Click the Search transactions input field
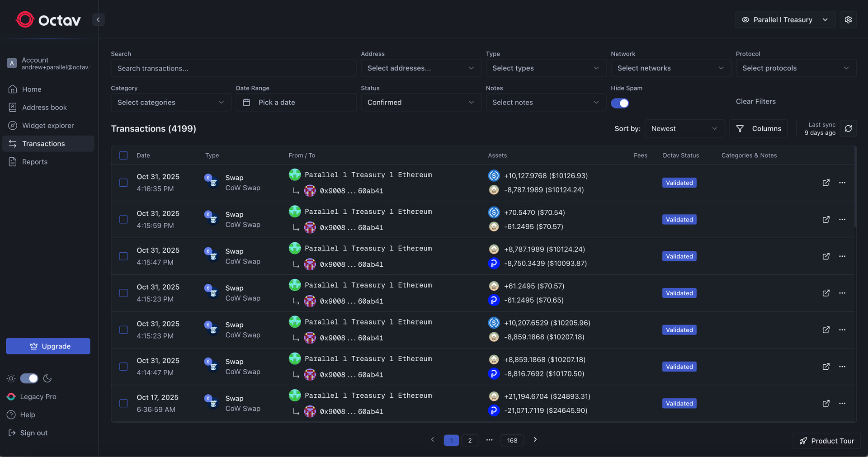Image resolution: width=868 pixels, height=457 pixels. [234, 68]
